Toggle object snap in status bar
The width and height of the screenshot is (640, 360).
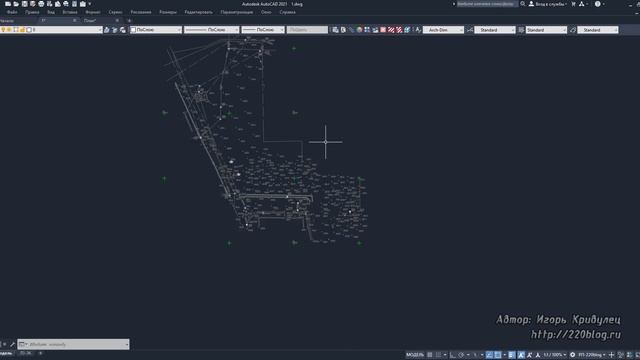tap(498, 355)
